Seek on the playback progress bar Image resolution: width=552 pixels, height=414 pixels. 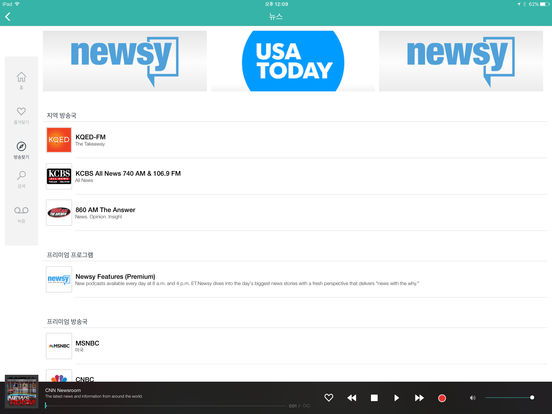tap(165, 406)
